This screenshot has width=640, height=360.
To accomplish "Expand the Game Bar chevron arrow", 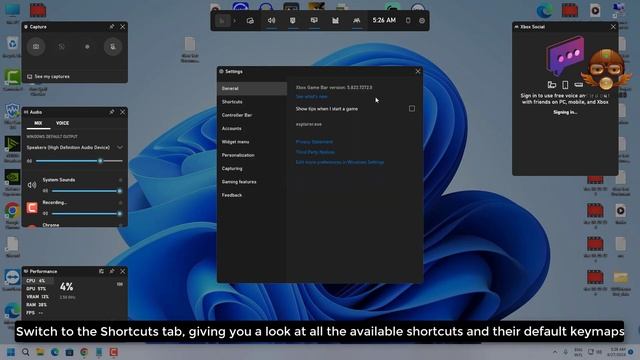I will (234, 20).
